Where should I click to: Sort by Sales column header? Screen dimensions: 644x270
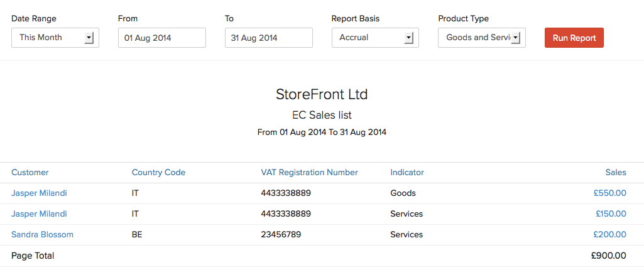tap(615, 173)
